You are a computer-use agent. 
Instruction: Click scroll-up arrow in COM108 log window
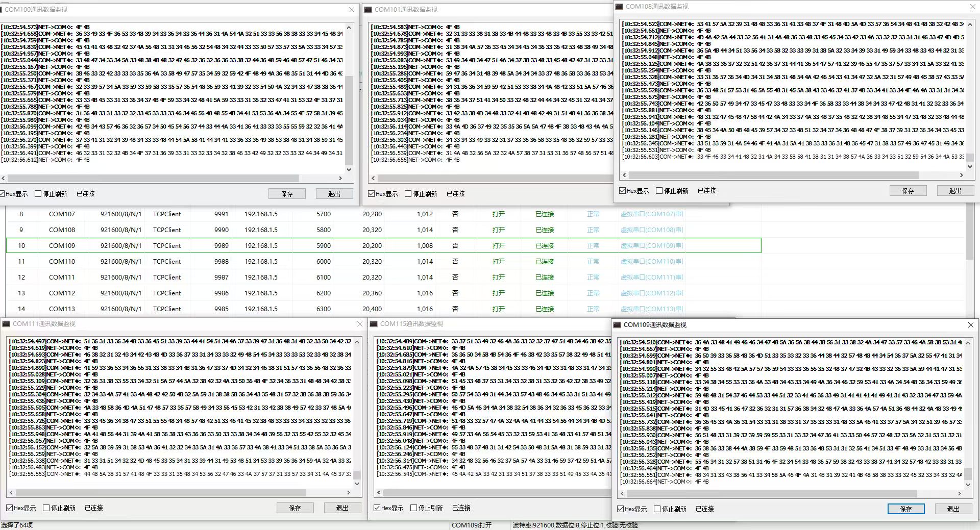970,24
